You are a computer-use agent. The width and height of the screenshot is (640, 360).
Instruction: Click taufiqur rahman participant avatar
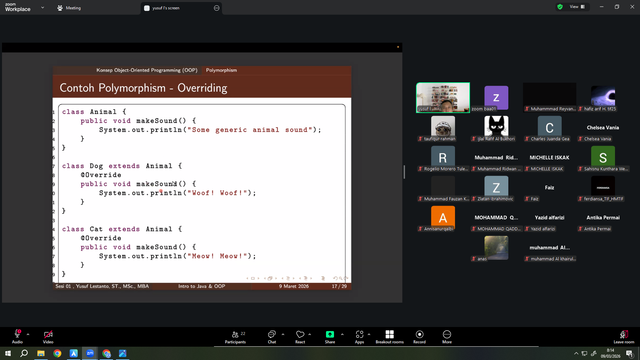(x=443, y=126)
